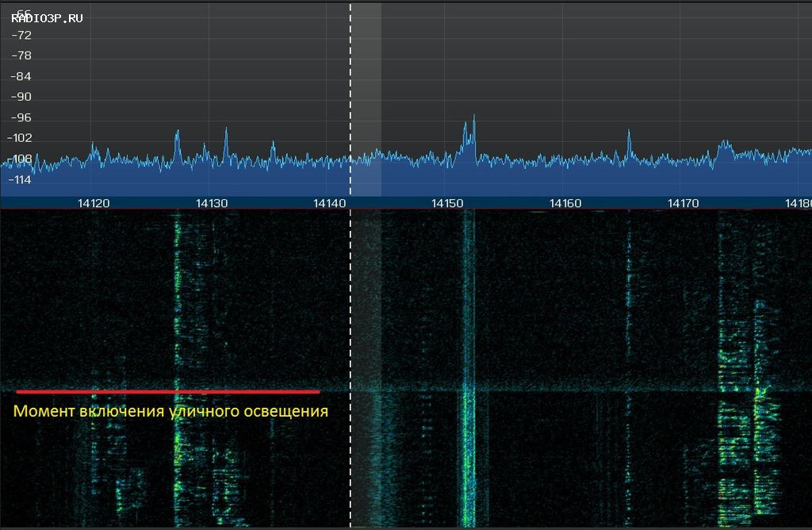Click the 14140 frequency axis label
This screenshot has width=812, height=530.
coord(329,203)
